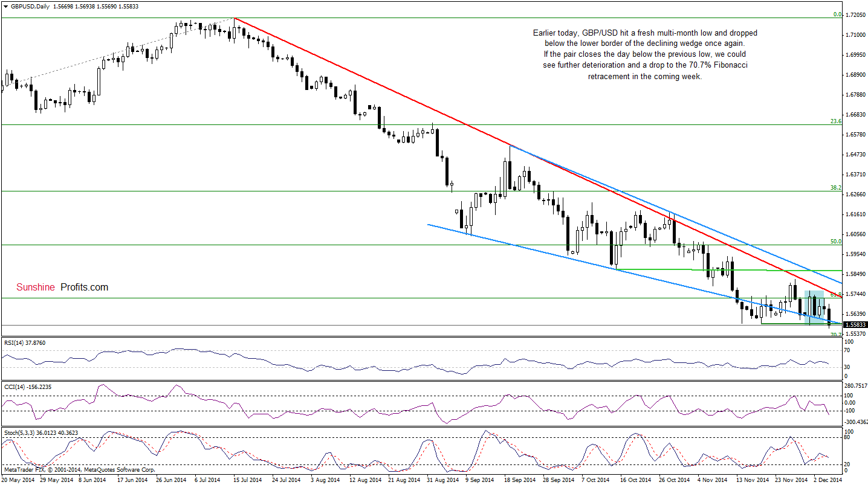Click the 1.6890 price axis label

[855, 74]
